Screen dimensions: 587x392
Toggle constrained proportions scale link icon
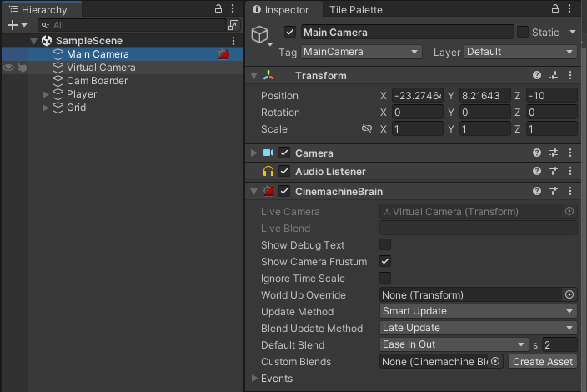[367, 128]
